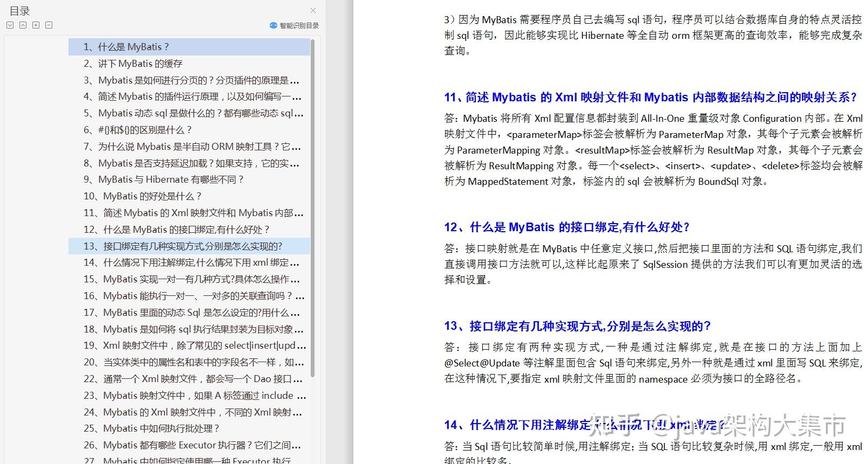Click the paragraph starting 答：接口绑定有两种实现方式
Screen dimensions: 868x464
653,363
